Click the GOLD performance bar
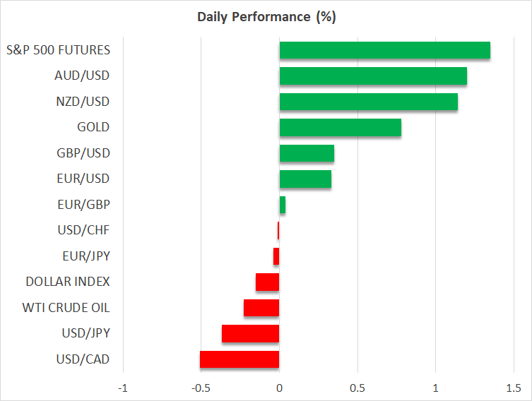This screenshot has width=532, height=401. pos(340,128)
